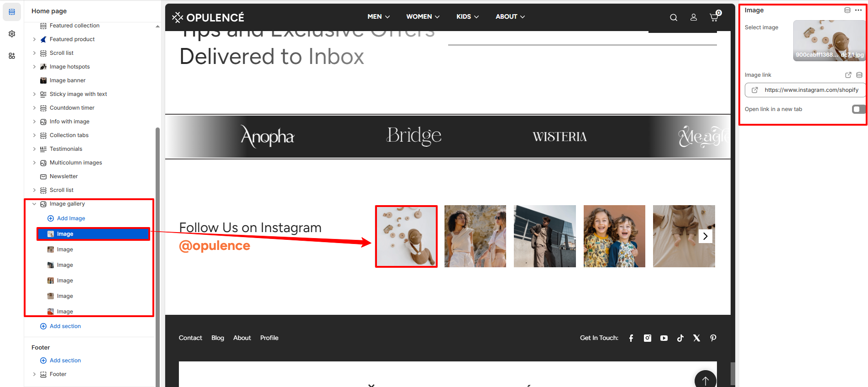Open Instagram icon in footer
868x387 pixels.
pyautogui.click(x=648, y=338)
